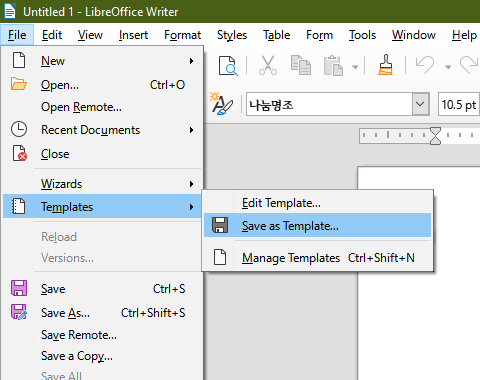Click the Open folder icon in File menu
This screenshot has height=380, width=480.
coord(19,84)
